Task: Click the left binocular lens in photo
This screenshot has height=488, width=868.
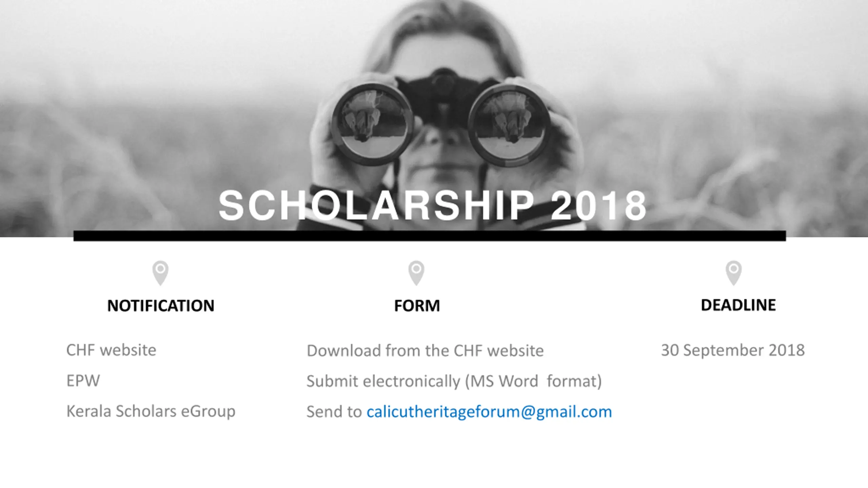Action: coord(372,124)
